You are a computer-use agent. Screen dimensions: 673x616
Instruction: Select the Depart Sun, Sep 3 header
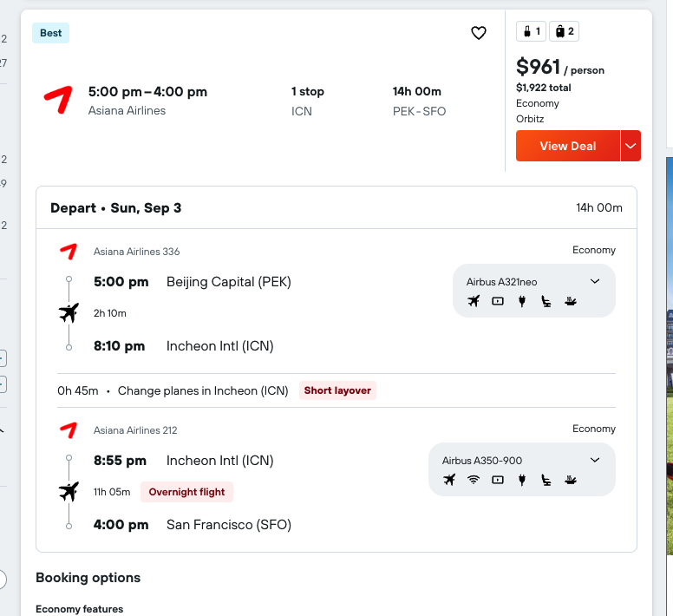pos(336,207)
